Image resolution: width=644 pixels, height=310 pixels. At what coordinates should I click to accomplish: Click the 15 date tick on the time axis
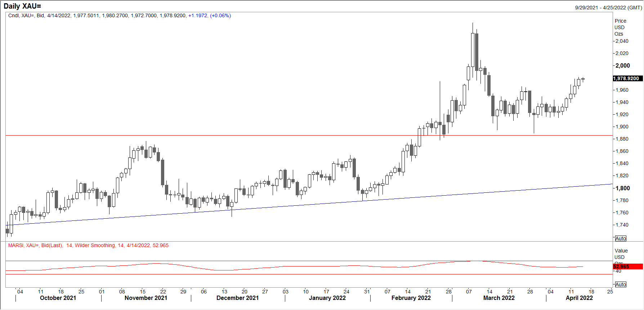pyautogui.click(x=143, y=292)
